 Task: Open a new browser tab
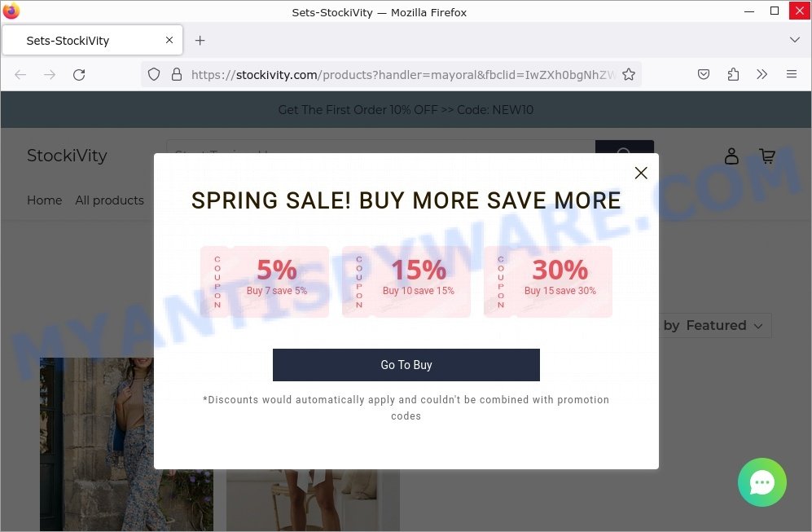200,40
